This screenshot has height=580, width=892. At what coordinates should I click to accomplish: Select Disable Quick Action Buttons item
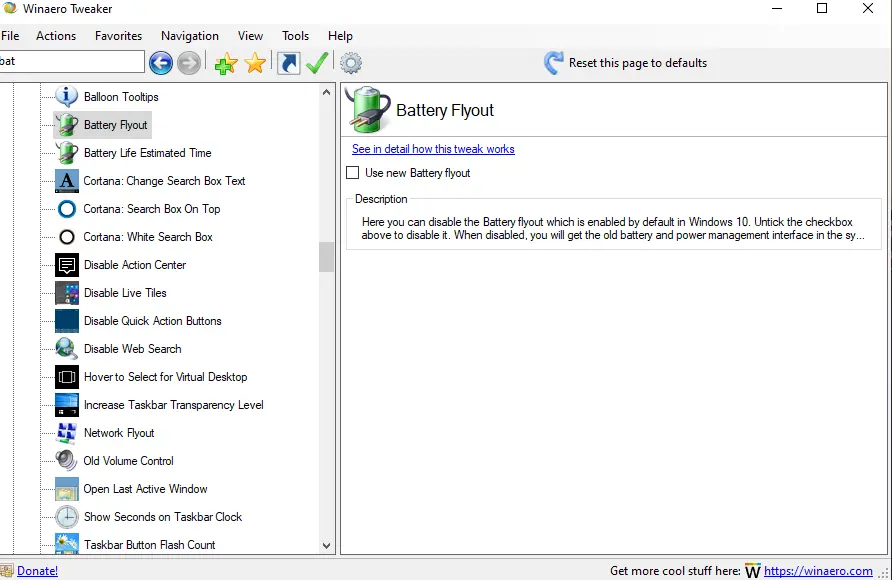pyautogui.click(x=152, y=321)
